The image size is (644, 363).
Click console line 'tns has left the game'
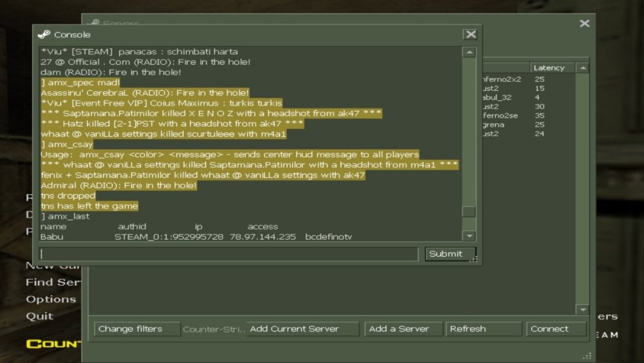pos(90,206)
